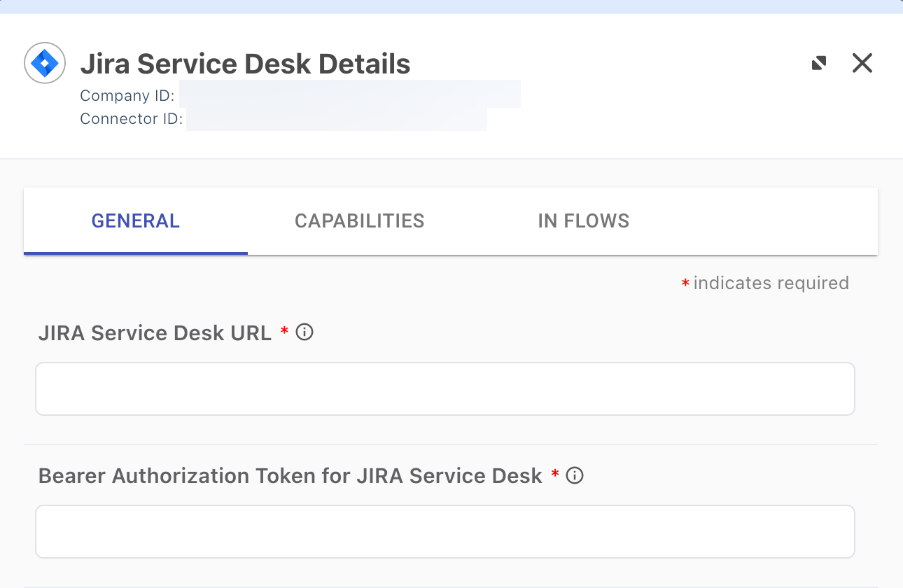Click the asterisk beside 'indicates required' text
Screen dimensions: 903x588
click(684, 283)
